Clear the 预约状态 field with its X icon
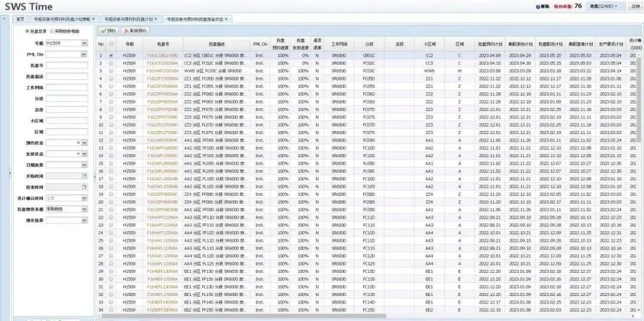The height and width of the screenshot is (321, 644). (x=78, y=143)
